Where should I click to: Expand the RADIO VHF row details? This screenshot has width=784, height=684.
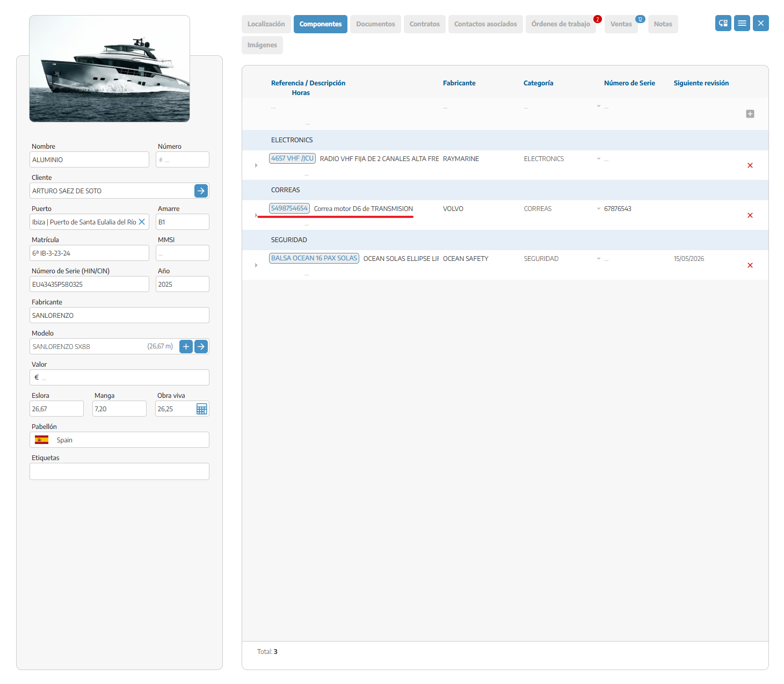[256, 165]
